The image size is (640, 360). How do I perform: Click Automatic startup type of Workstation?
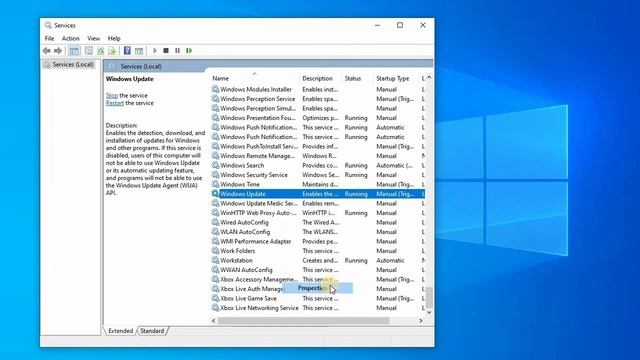pos(390,260)
